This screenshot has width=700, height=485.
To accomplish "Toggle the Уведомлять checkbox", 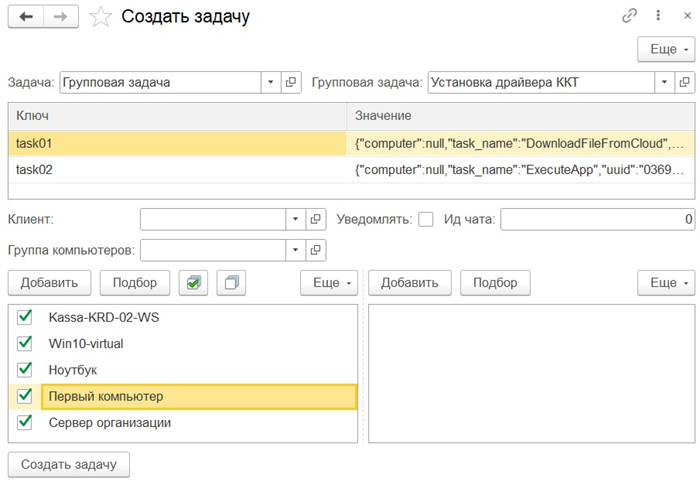I will coord(426,219).
